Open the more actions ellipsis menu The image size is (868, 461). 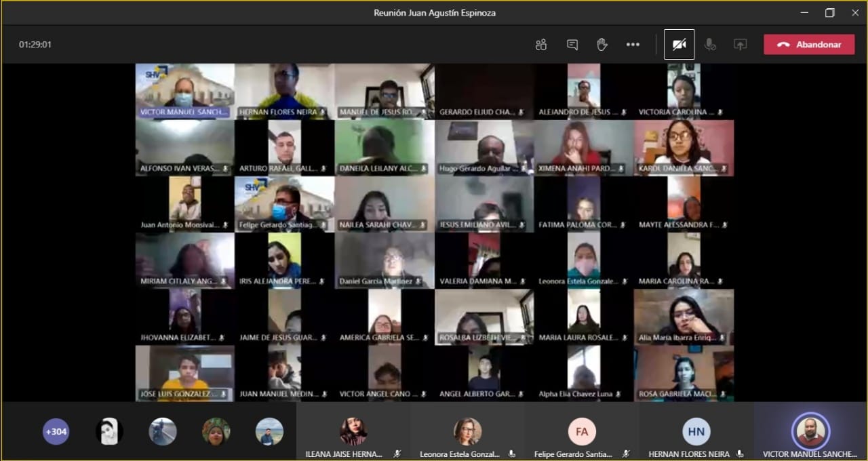pos(633,45)
